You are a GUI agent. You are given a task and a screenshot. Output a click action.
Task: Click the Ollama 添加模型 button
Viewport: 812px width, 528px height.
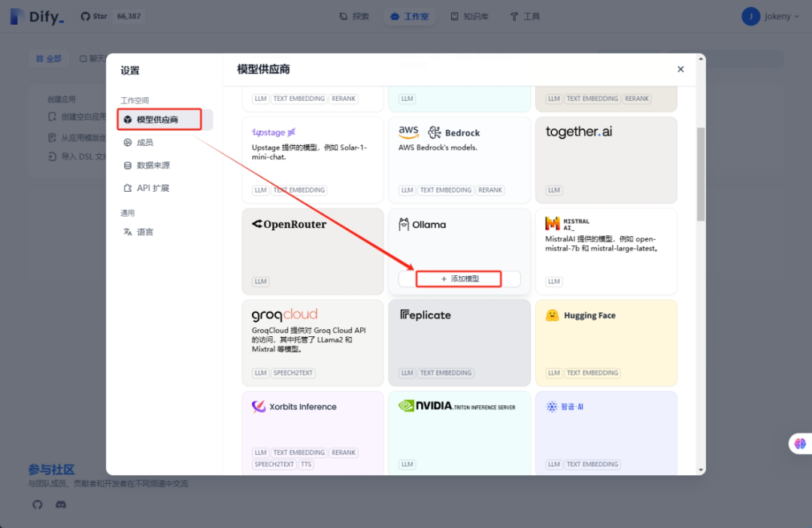click(x=459, y=279)
